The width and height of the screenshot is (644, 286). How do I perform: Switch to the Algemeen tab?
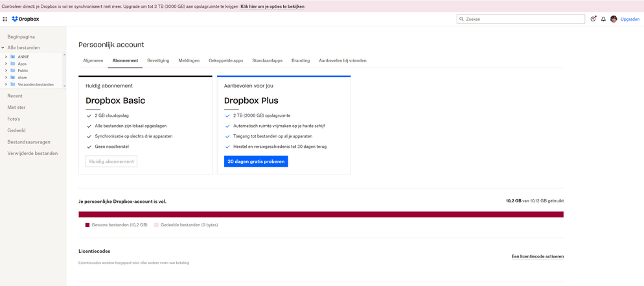click(x=93, y=60)
